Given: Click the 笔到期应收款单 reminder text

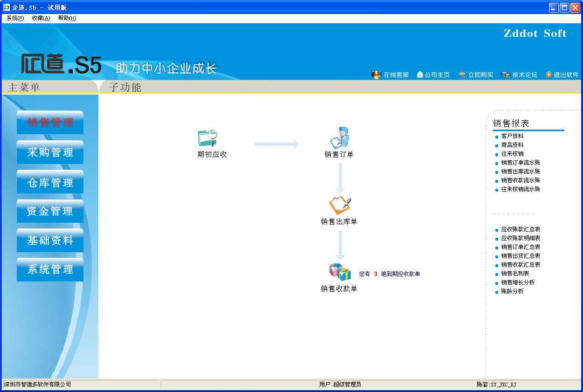Looking at the screenshot, I should click(x=400, y=274).
